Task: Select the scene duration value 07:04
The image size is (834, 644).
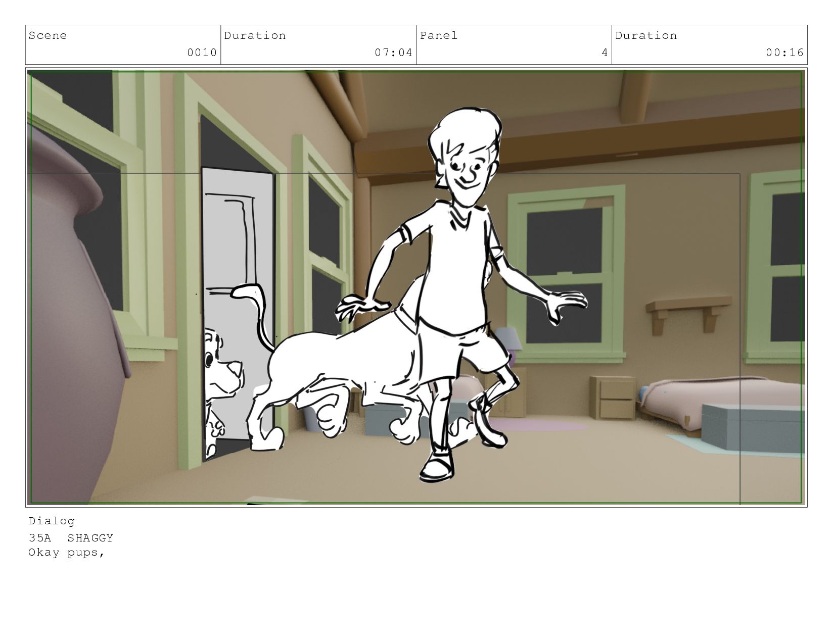Action: [x=393, y=53]
